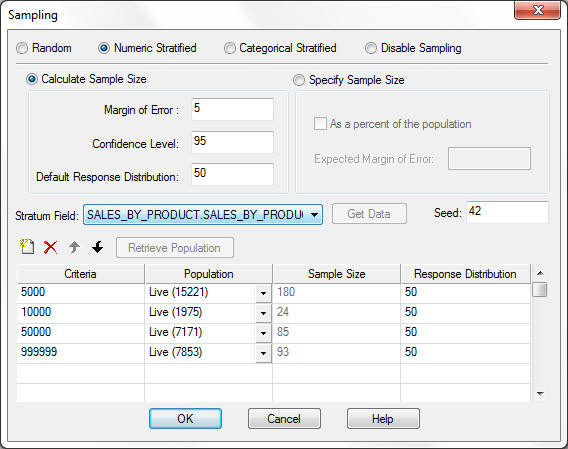
Task: Click the Margin of Error field
Action: coord(232,109)
